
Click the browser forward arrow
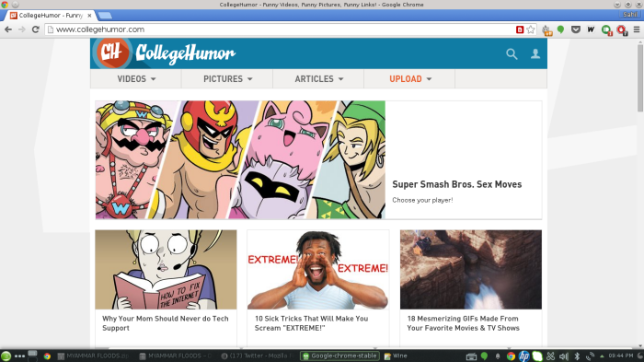(22, 29)
